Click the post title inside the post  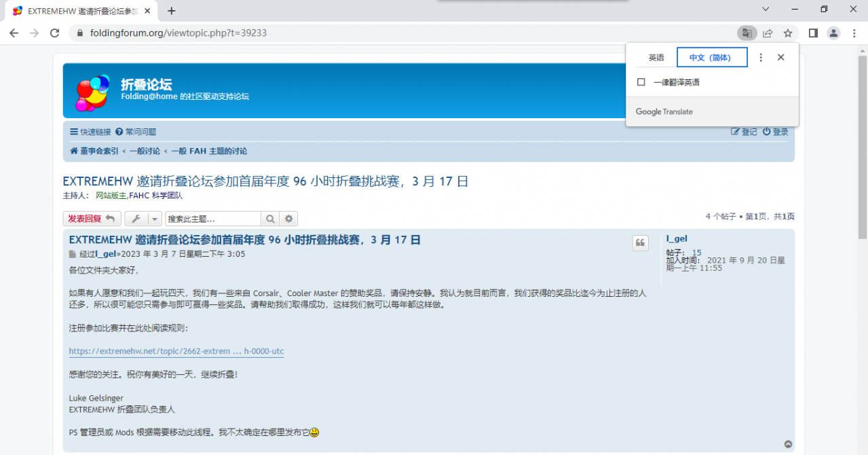pos(245,240)
